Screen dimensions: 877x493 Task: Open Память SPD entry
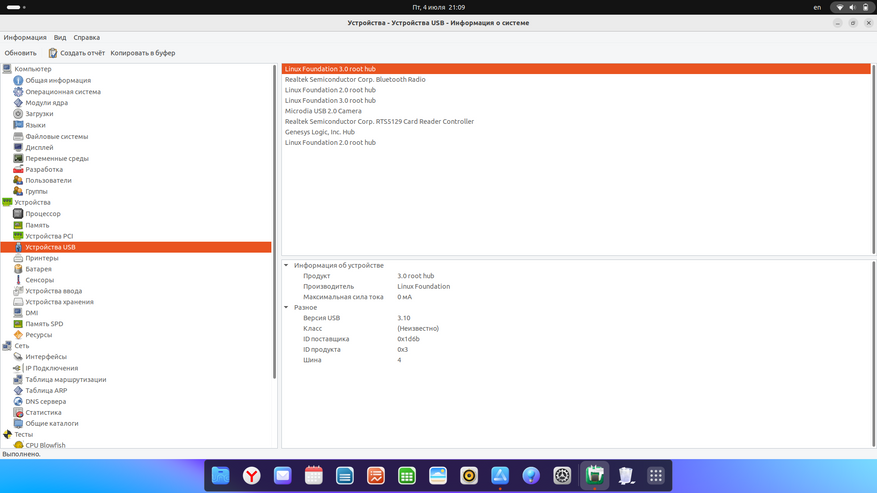(x=44, y=323)
